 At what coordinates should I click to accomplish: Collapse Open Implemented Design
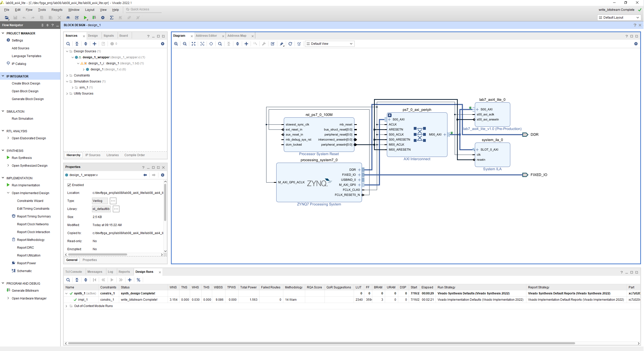tap(8, 193)
